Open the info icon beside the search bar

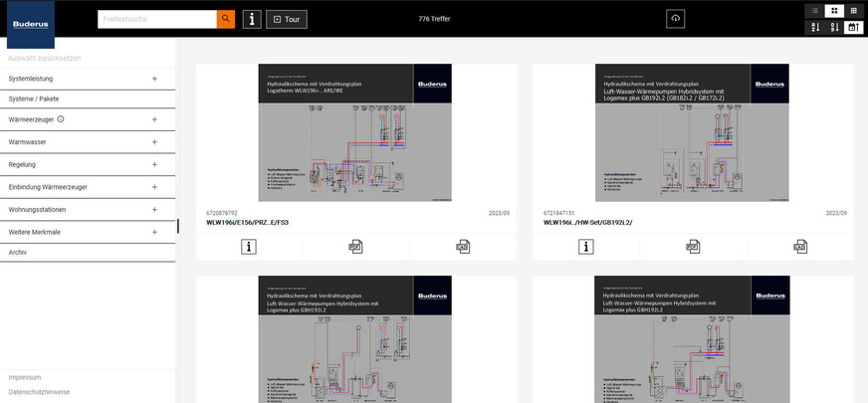click(253, 19)
